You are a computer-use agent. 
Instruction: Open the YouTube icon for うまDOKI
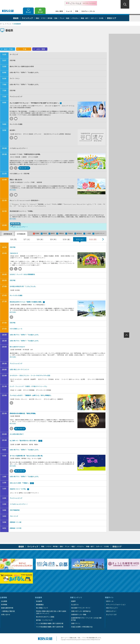click(x=20, y=269)
